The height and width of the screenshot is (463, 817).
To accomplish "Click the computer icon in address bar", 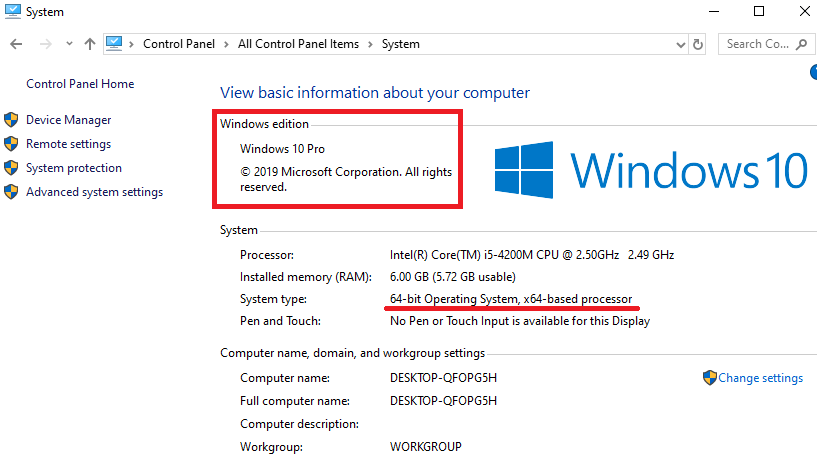I will click(x=114, y=44).
